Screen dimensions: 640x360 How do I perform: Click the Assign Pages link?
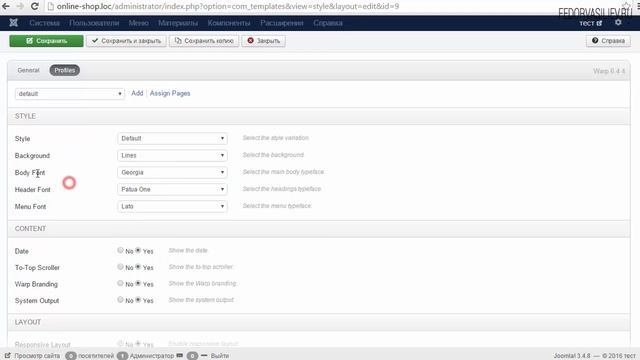170,93
